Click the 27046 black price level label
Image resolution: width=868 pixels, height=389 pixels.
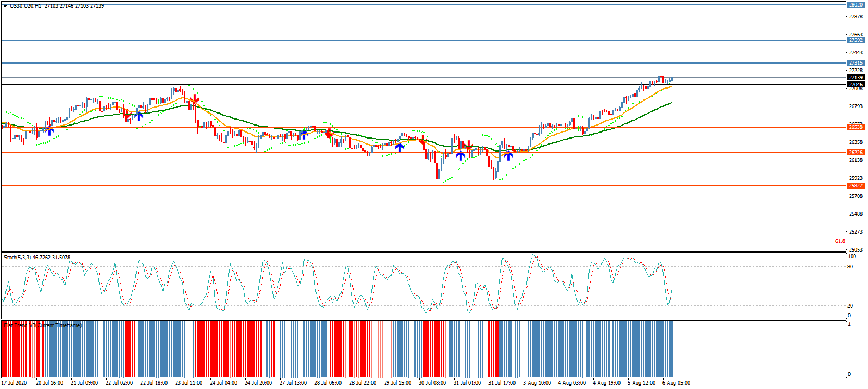point(855,85)
